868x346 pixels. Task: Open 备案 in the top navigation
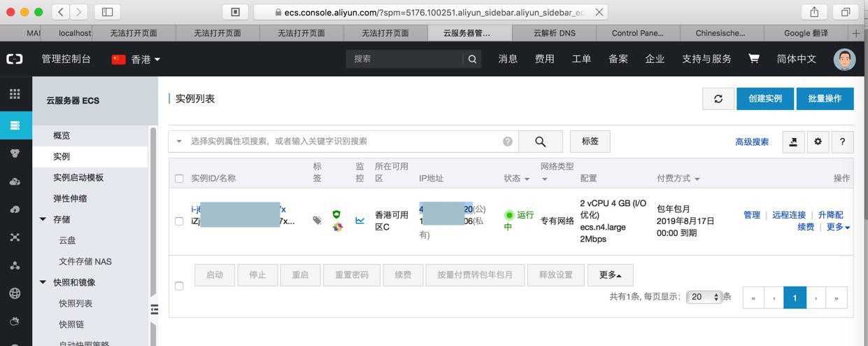pyautogui.click(x=618, y=59)
